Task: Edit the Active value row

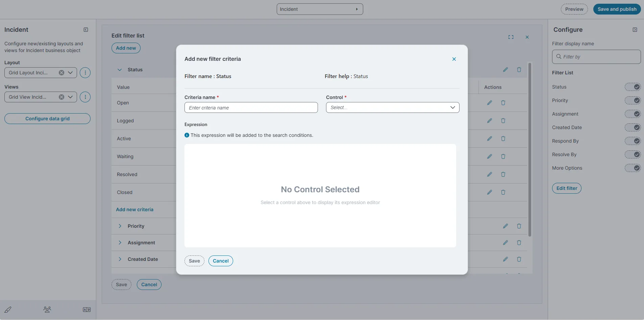Action: coord(490,139)
